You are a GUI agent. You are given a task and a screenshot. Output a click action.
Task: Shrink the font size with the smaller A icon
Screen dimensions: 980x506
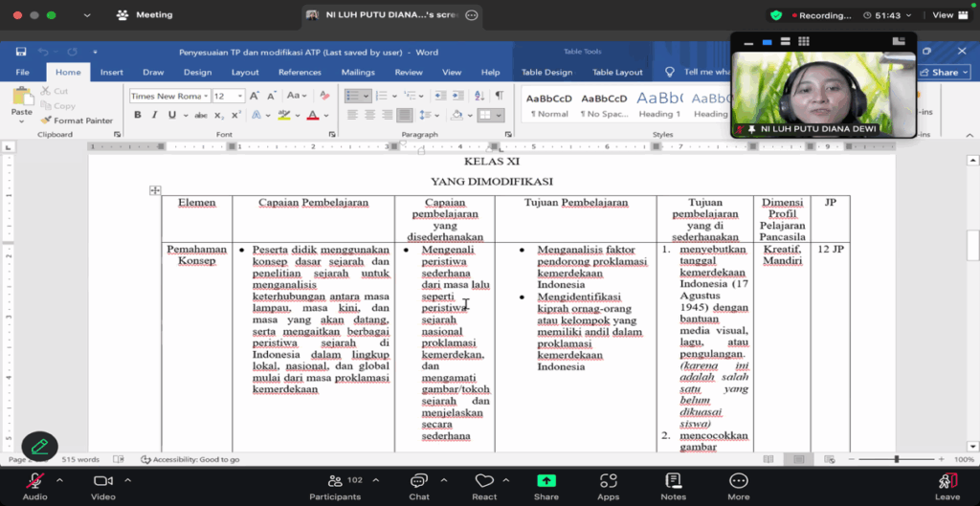click(271, 97)
